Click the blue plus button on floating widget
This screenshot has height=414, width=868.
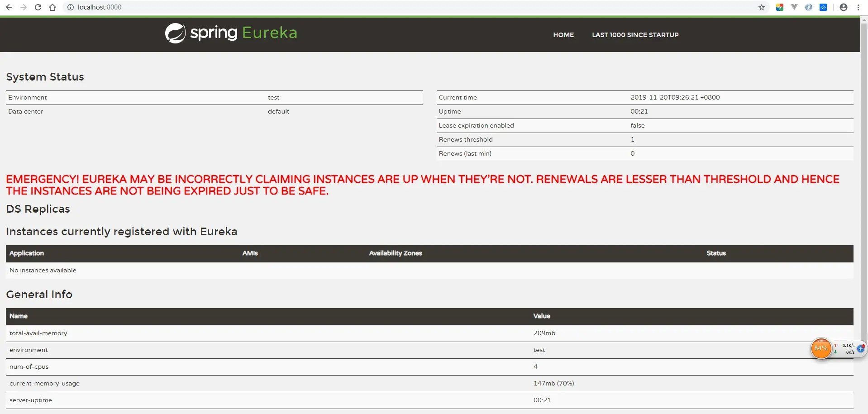click(x=861, y=348)
